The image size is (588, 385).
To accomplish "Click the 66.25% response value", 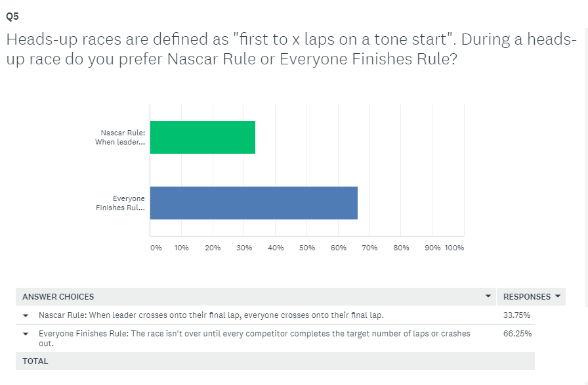I will coord(517,334).
